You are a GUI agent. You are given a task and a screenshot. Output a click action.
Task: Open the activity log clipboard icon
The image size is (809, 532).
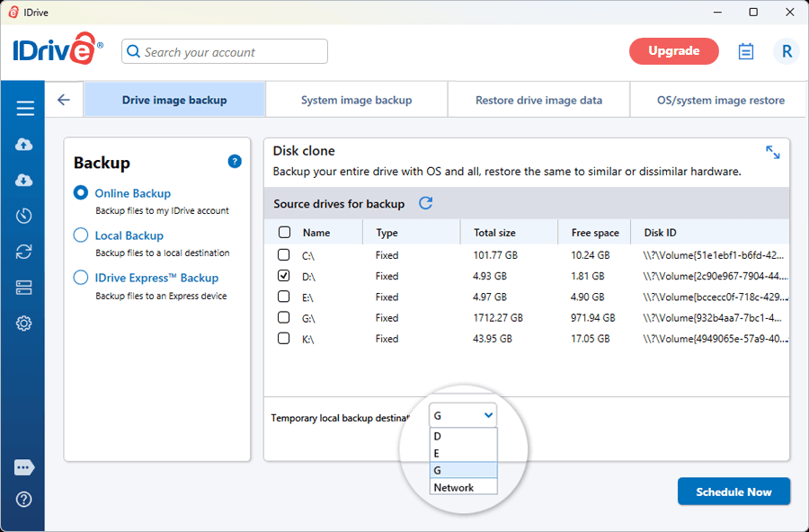746,51
